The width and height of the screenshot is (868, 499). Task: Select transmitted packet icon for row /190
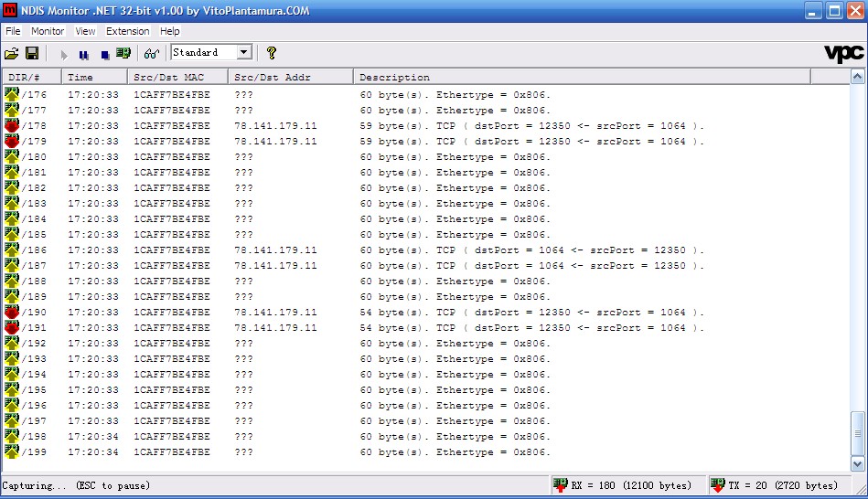point(12,312)
